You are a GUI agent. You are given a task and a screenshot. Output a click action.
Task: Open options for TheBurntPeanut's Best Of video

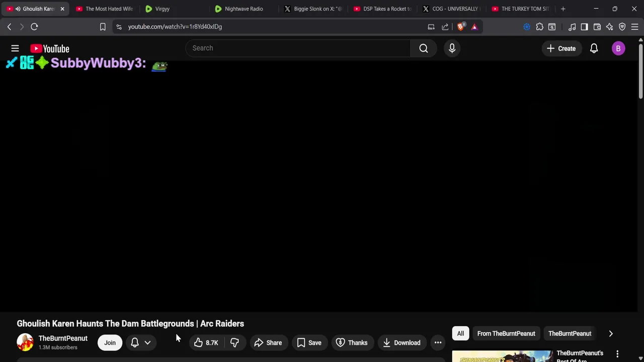617,354
